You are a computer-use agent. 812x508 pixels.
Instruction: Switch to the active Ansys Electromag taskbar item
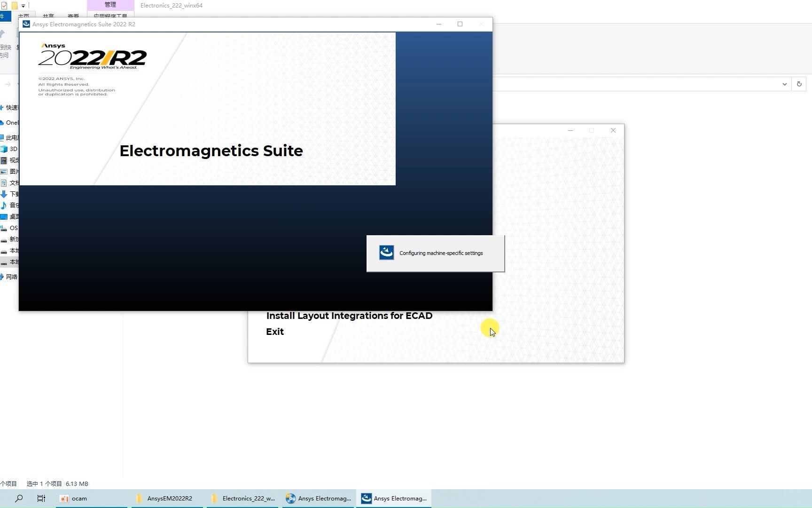coord(394,499)
